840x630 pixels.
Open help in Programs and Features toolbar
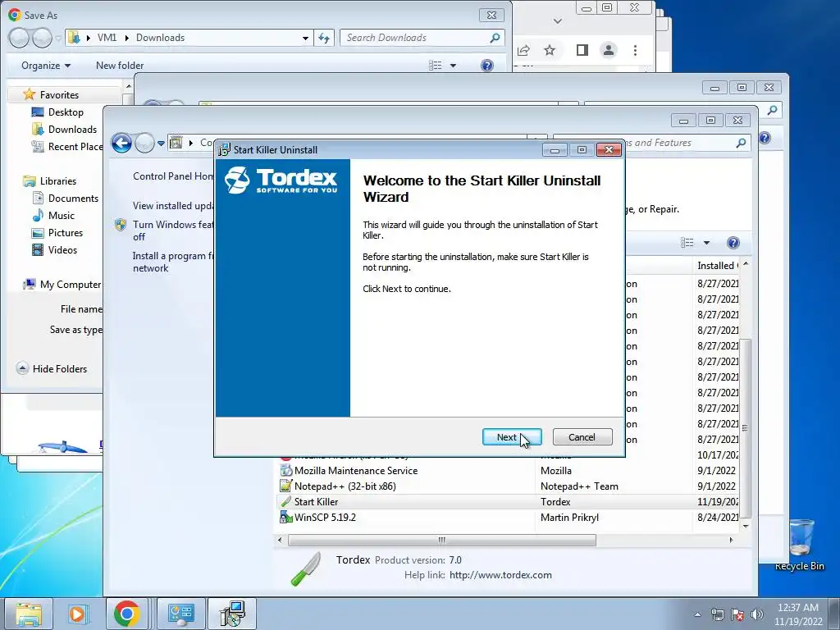point(733,243)
